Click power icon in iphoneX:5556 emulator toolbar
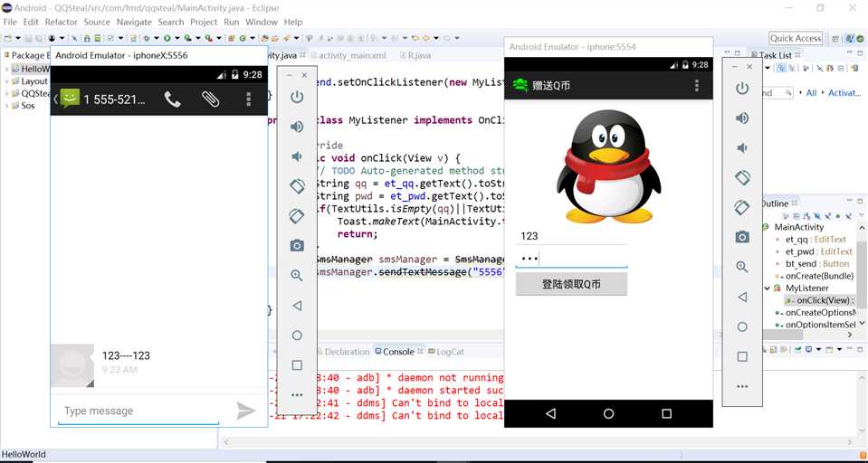Screen dimensions: 868x463 pos(297,97)
